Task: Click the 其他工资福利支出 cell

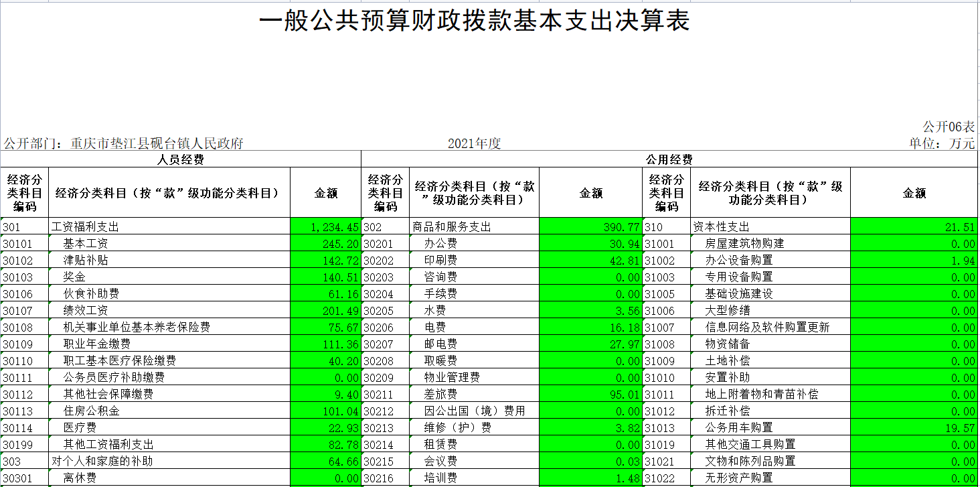Action: (169, 444)
